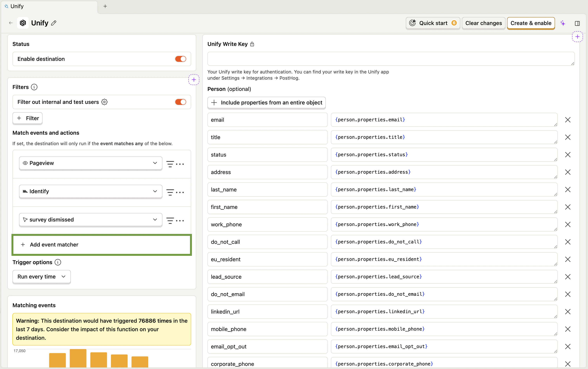Image resolution: width=588 pixels, height=369 pixels.
Task: Toggle the Enable destination switch
Action: click(x=180, y=59)
